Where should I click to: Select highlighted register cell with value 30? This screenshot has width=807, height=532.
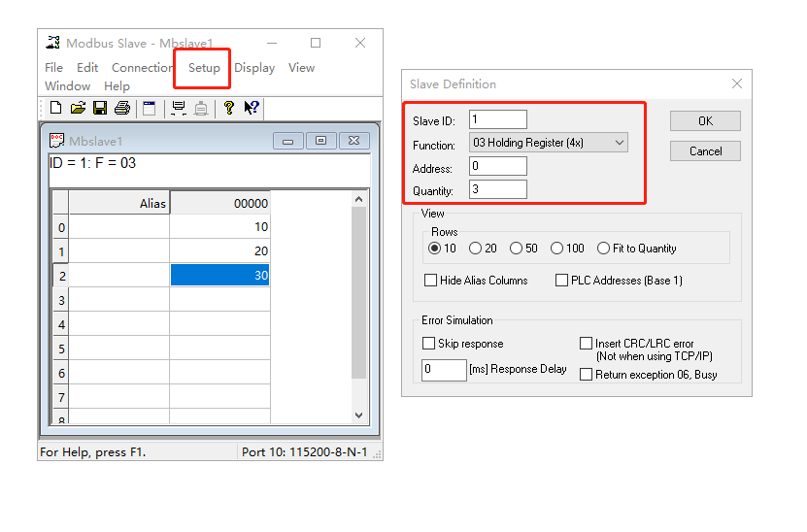[x=219, y=276]
